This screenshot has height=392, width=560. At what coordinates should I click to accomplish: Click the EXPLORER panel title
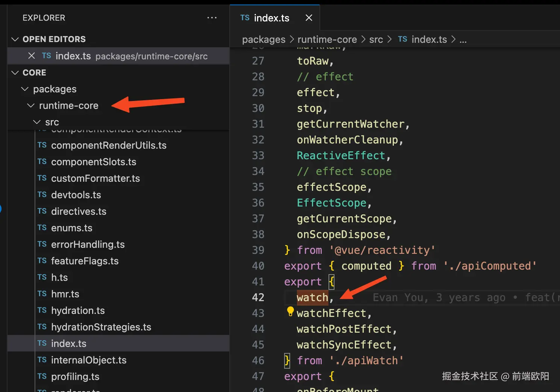pos(44,18)
